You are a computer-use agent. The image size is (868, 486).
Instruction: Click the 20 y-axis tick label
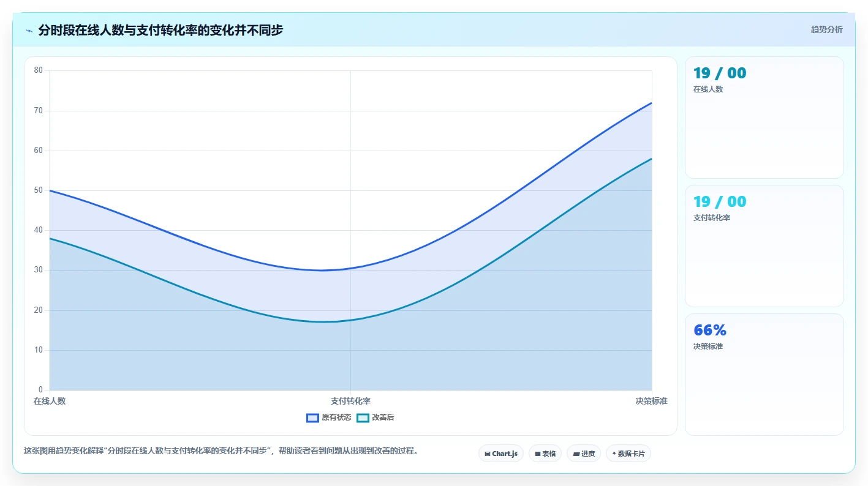point(38,310)
